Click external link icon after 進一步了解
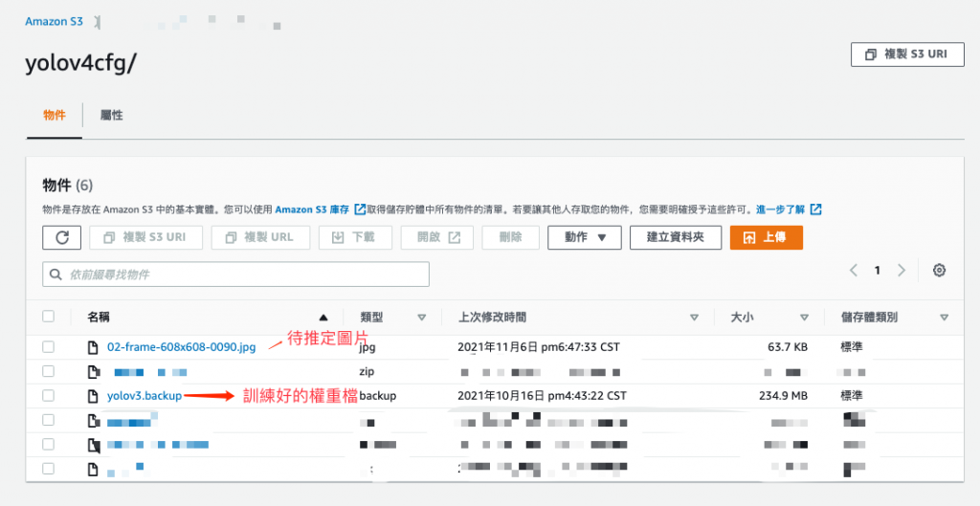 815,209
